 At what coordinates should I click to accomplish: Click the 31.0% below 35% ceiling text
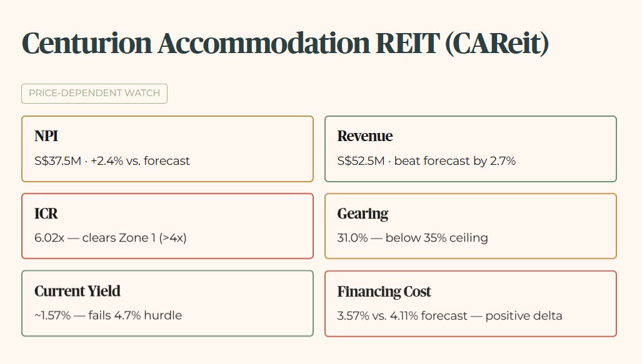[413, 238]
